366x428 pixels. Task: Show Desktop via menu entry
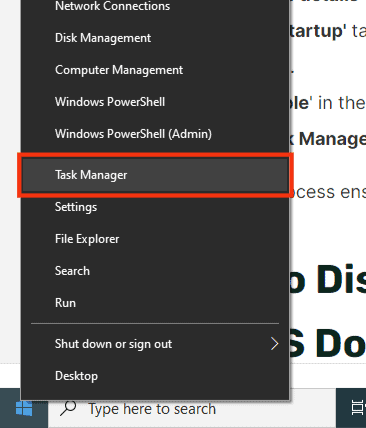coord(155,376)
